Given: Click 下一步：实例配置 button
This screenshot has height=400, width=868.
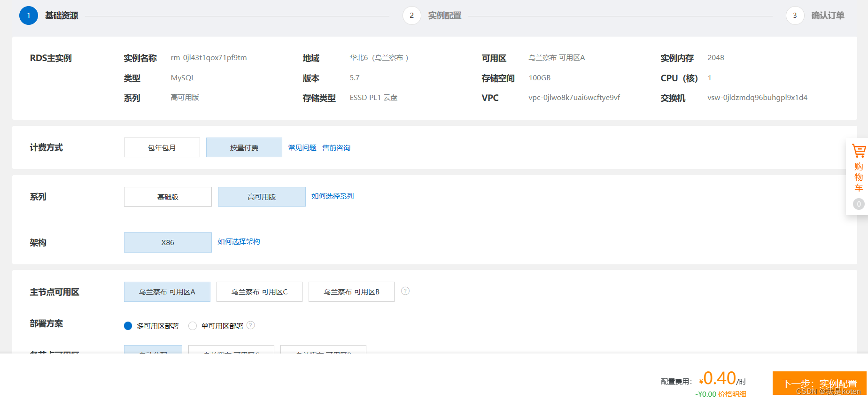Looking at the screenshot, I should click(820, 384).
